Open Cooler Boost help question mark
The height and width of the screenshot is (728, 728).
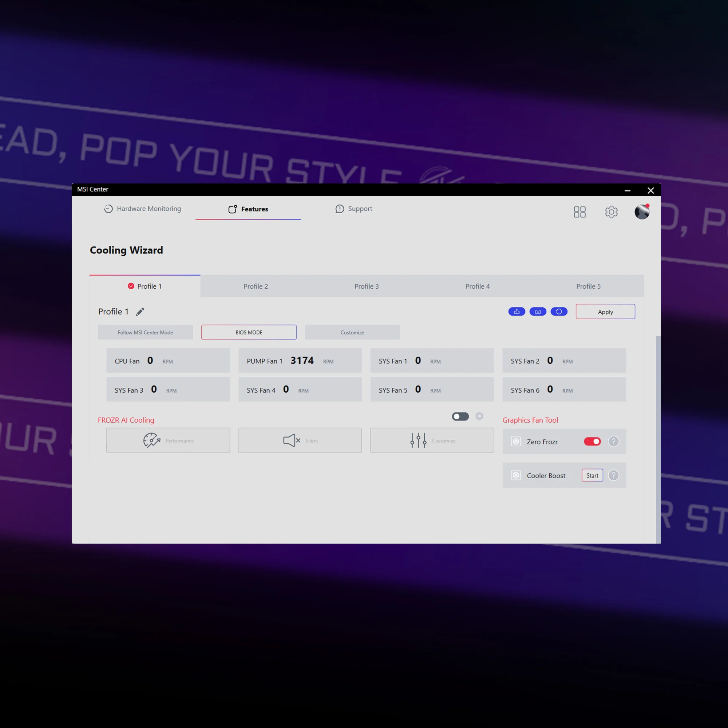[613, 475]
